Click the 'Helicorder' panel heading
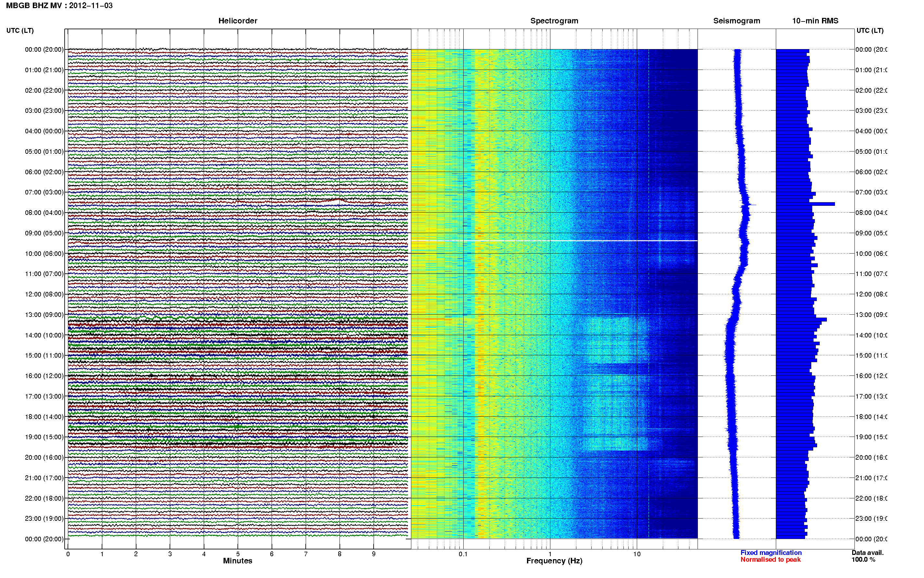Image resolution: width=924 pixels, height=578 pixels. [237, 21]
